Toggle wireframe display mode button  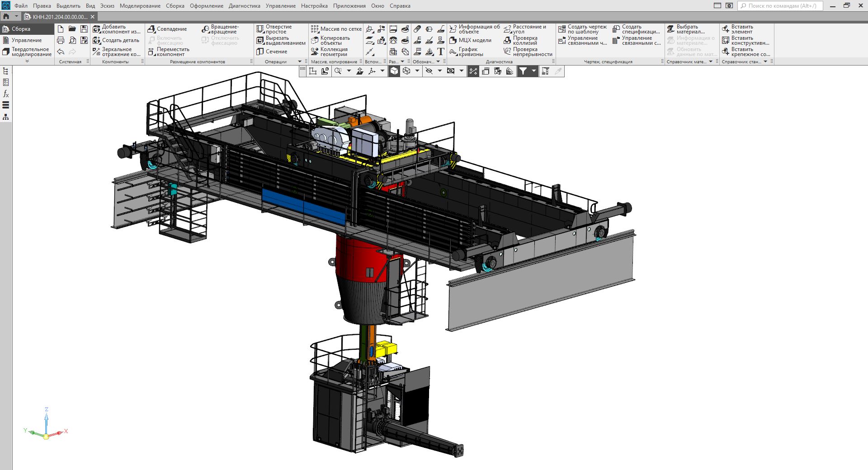coord(406,71)
